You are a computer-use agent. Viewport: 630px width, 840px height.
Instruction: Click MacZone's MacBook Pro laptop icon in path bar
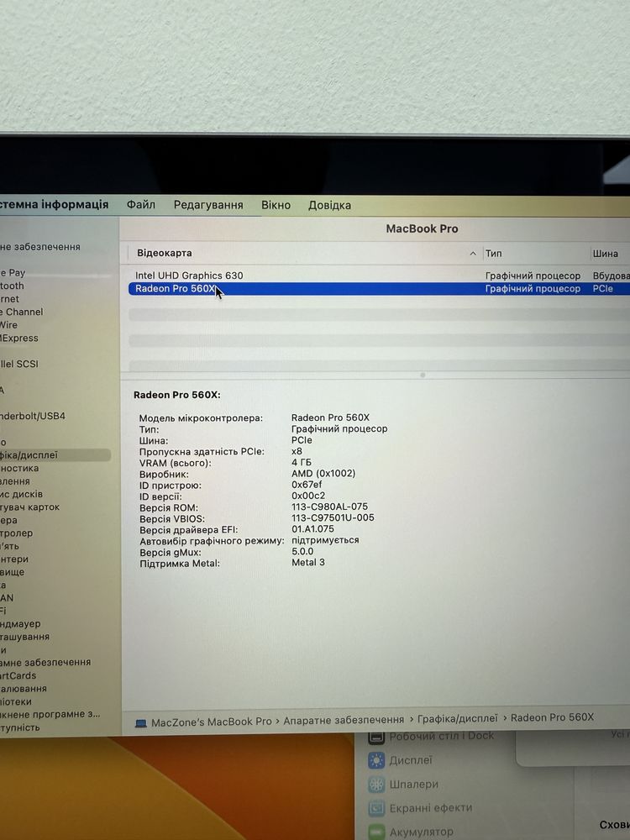pos(141,723)
